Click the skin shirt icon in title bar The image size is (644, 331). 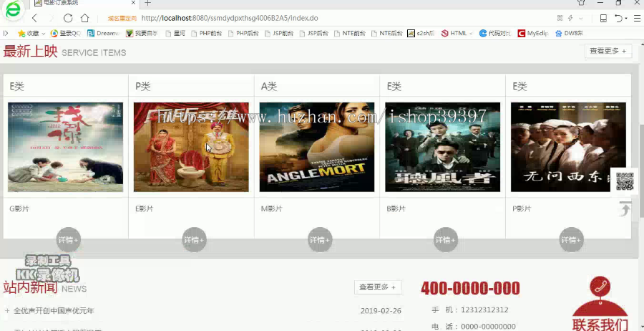(x=581, y=3)
